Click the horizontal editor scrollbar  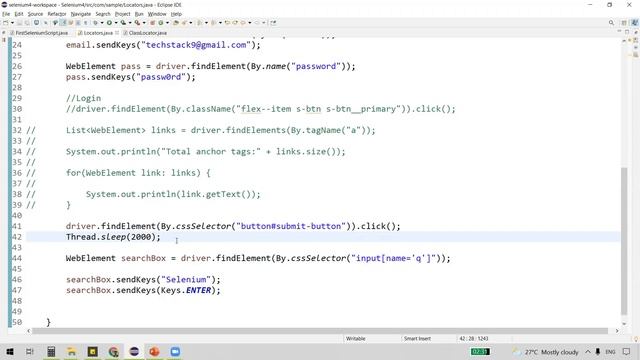click(x=320, y=331)
